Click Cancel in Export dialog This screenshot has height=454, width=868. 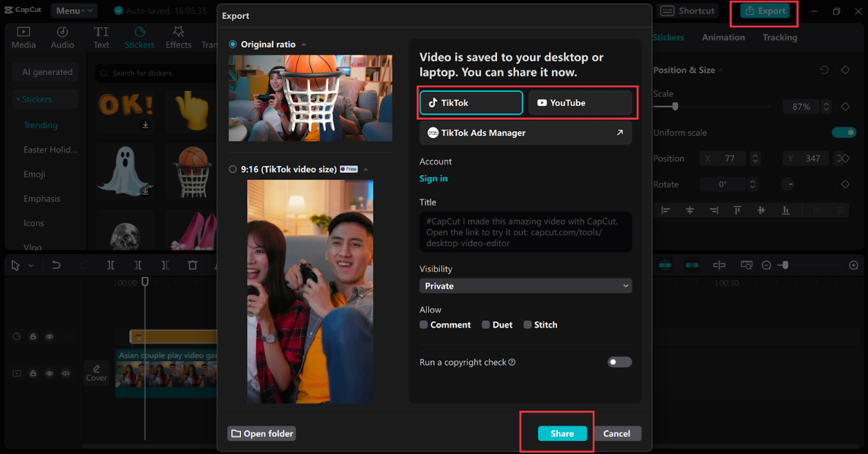pos(616,434)
